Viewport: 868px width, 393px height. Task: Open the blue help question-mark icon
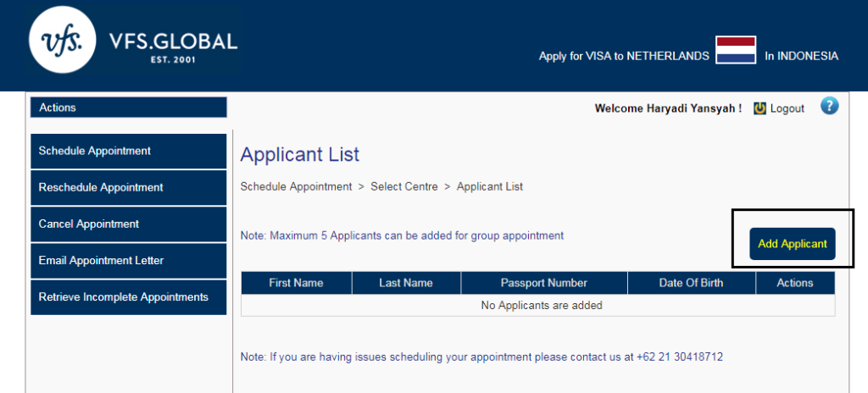[829, 106]
